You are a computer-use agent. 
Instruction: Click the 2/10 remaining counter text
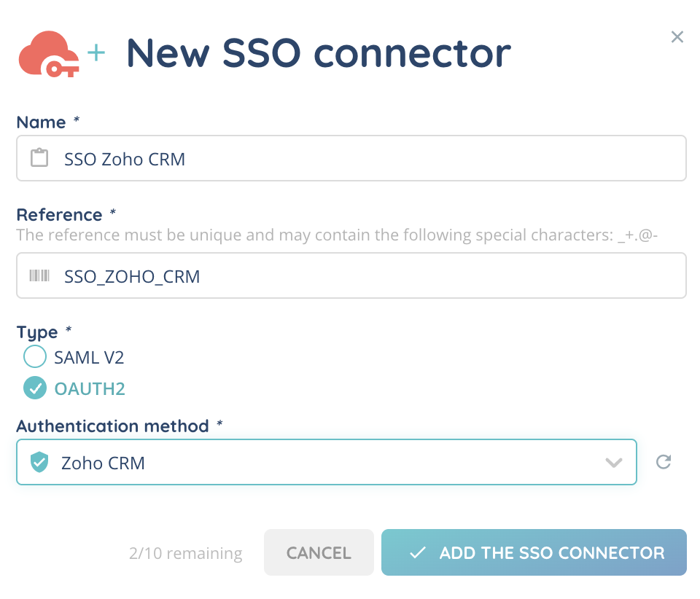pos(185,554)
